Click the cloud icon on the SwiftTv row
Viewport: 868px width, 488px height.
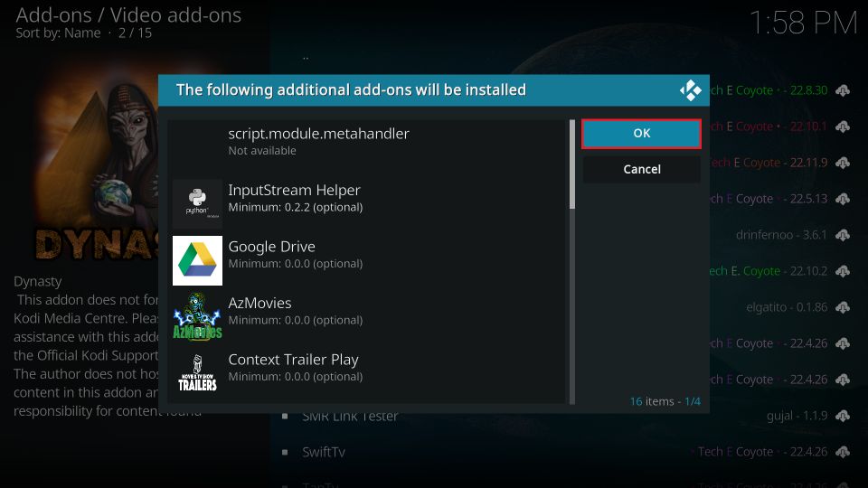tap(843, 452)
